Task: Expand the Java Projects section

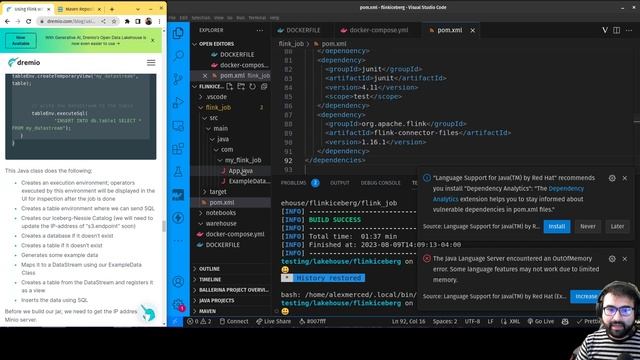Action: pos(216,300)
